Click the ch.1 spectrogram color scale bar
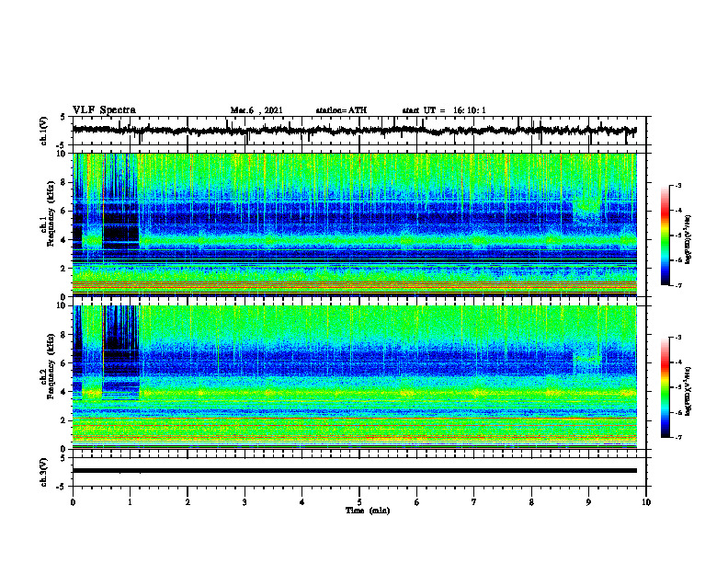728x563 pixels. coord(665,236)
